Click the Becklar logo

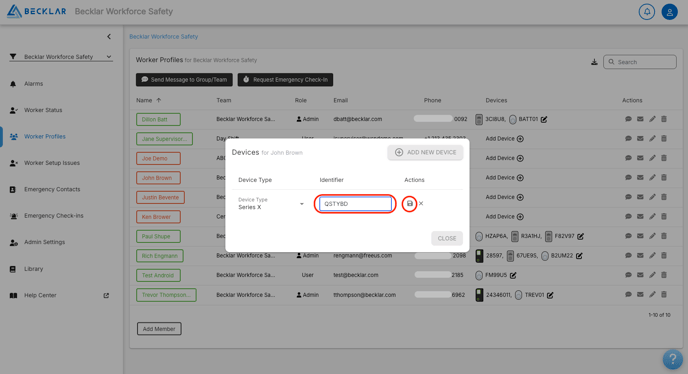pos(37,11)
